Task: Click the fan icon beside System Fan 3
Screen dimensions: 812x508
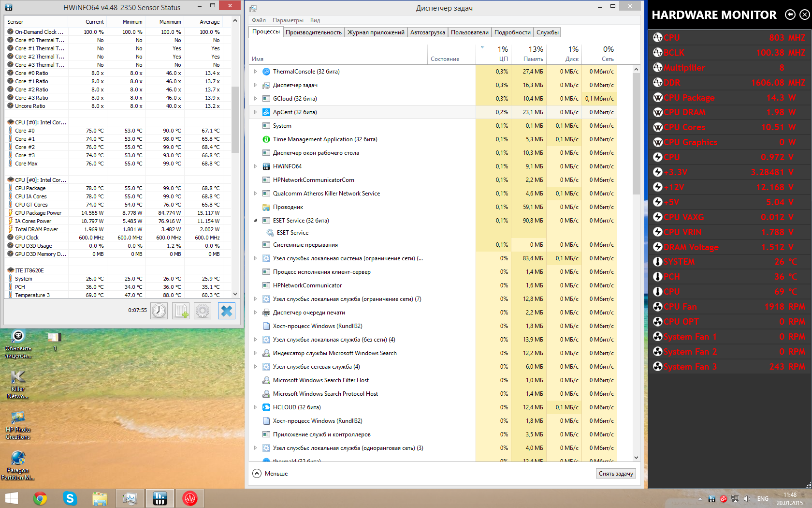Action: (657, 366)
